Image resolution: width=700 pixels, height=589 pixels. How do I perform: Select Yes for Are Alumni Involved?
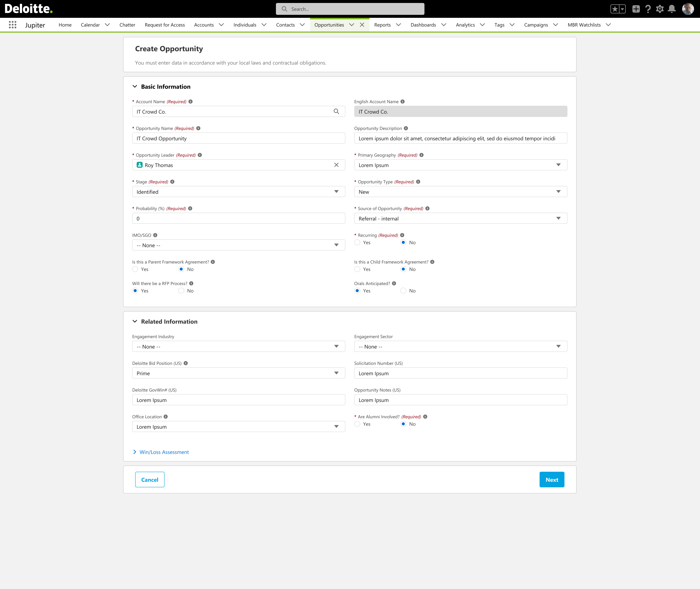[357, 424]
